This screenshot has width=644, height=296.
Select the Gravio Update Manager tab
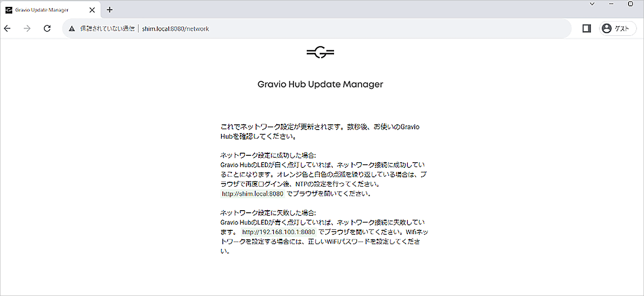[50, 10]
